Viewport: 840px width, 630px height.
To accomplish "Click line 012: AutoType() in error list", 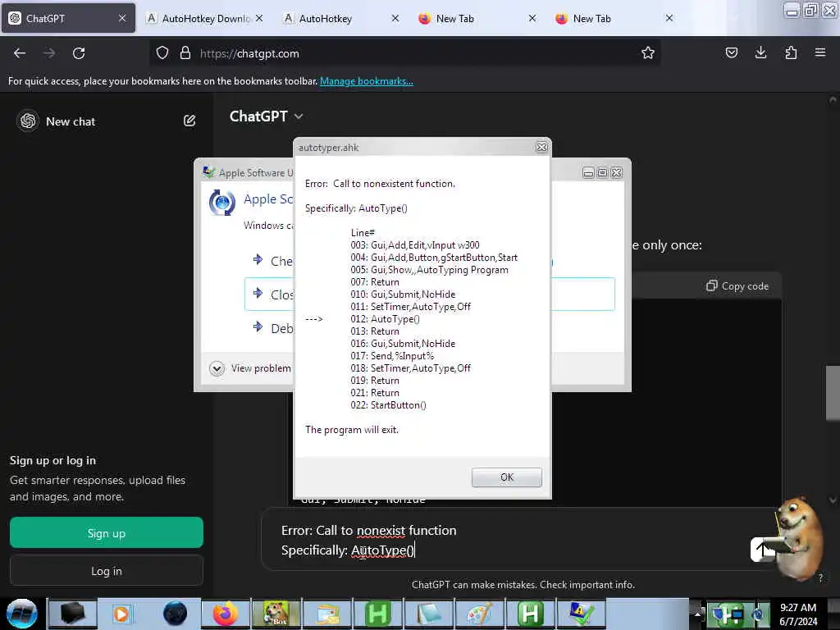I will (x=386, y=319).
